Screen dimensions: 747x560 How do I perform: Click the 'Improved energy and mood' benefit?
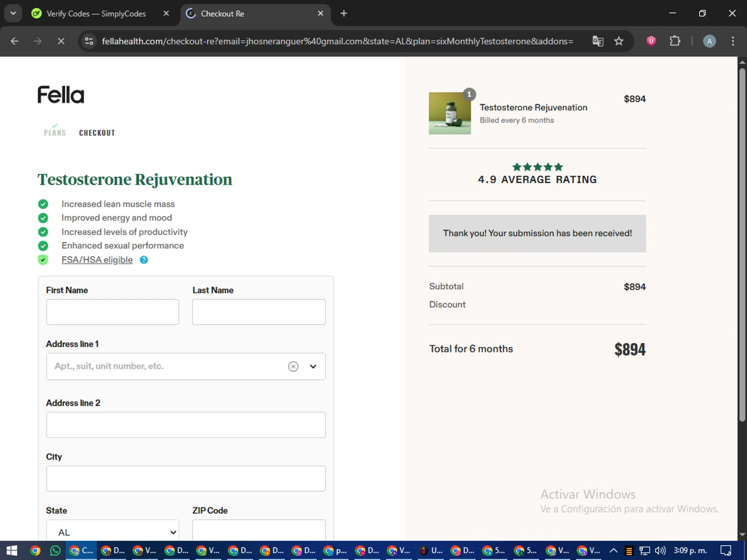point(117,218)
